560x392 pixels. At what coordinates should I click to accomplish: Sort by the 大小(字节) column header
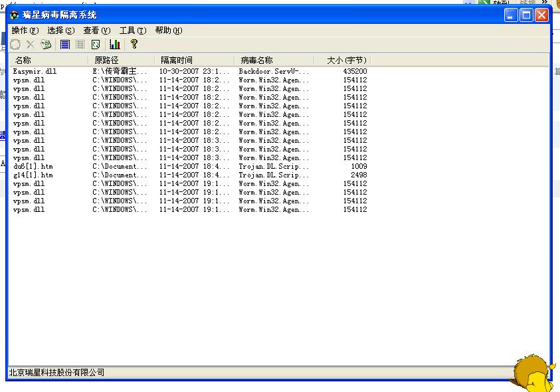342,60
